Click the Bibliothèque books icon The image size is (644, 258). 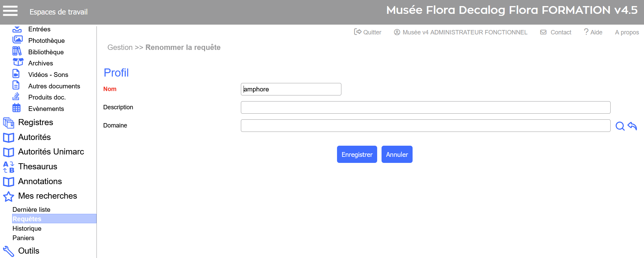(17, 51)
